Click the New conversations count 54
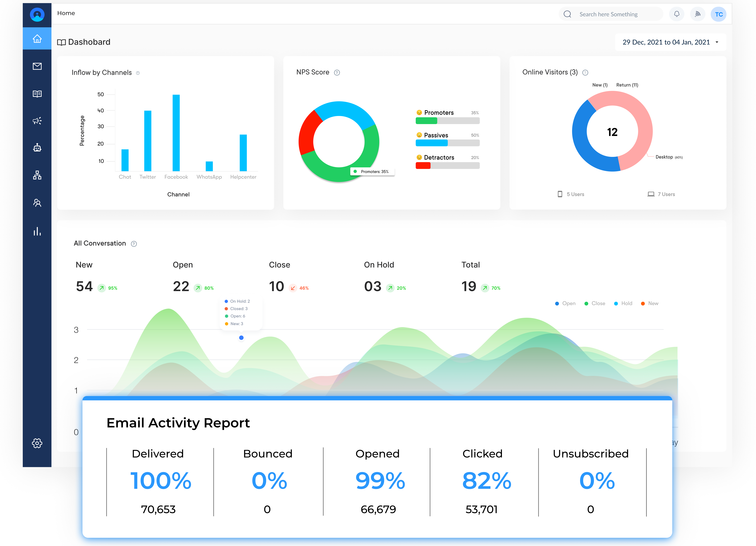The image size is (756, 546). click(84, 286)
